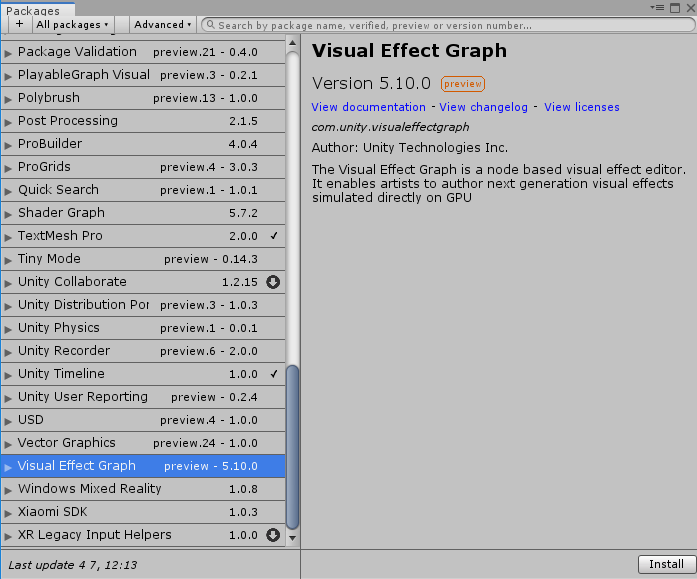Click Unity Collaborate update available download icon
The height and width of the screenshot is (579, 697).
click(x=273, y=282)
